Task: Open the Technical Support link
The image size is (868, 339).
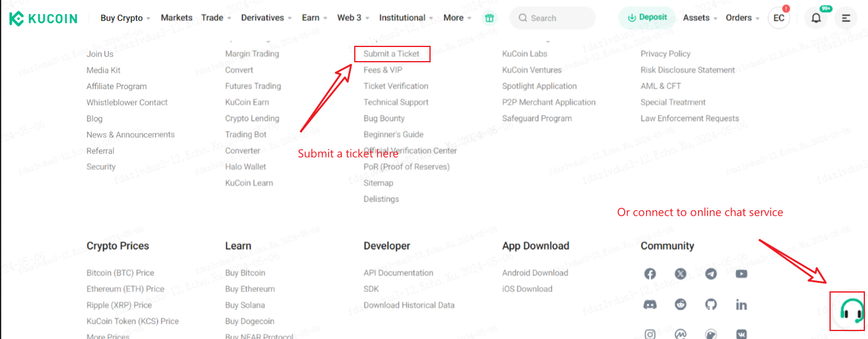Action: coord(396,102)
